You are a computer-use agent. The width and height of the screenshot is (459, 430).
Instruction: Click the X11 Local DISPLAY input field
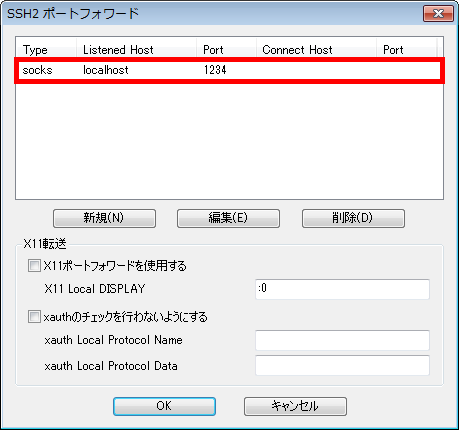pyautogui.click(x=342, y=289)
